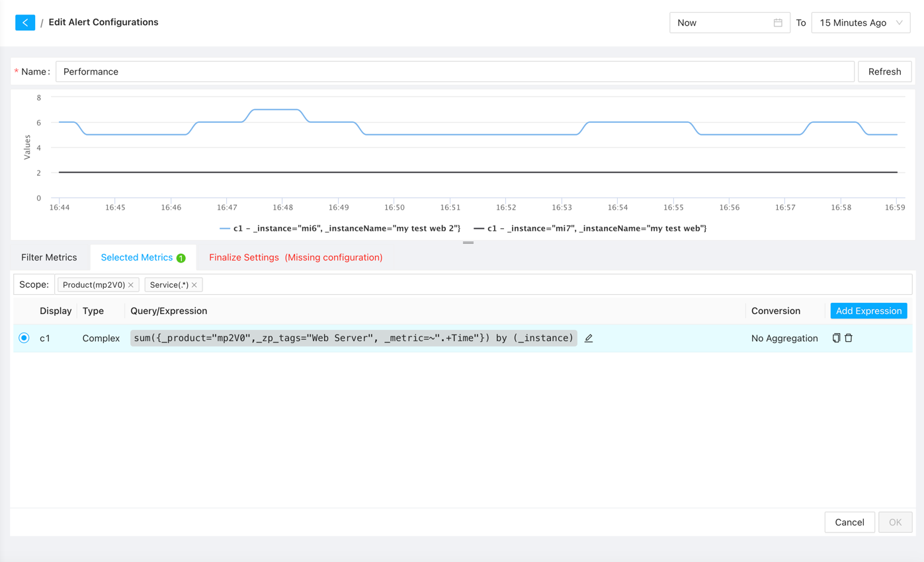The image size is (924, 562).
Task: Remove the Product(mp2V0) scope tag
Action: [x=131, y=285]
